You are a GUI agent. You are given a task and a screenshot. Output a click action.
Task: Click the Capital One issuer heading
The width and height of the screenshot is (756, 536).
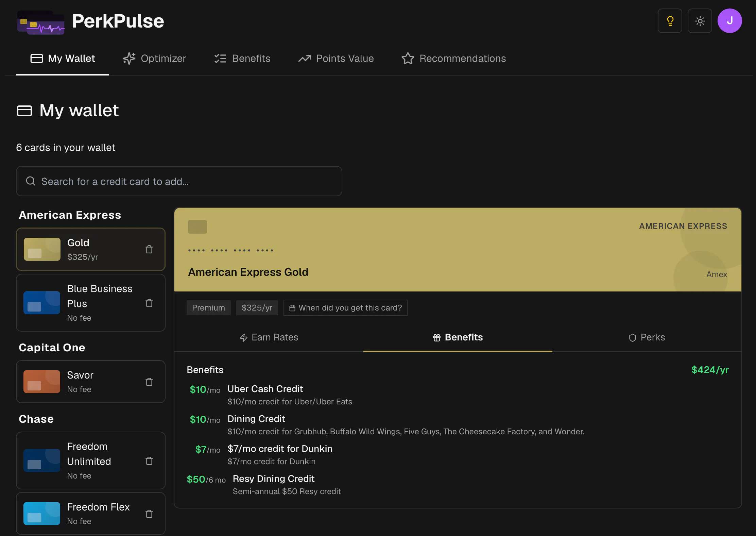pyautogui.click(x=52, y=348)
